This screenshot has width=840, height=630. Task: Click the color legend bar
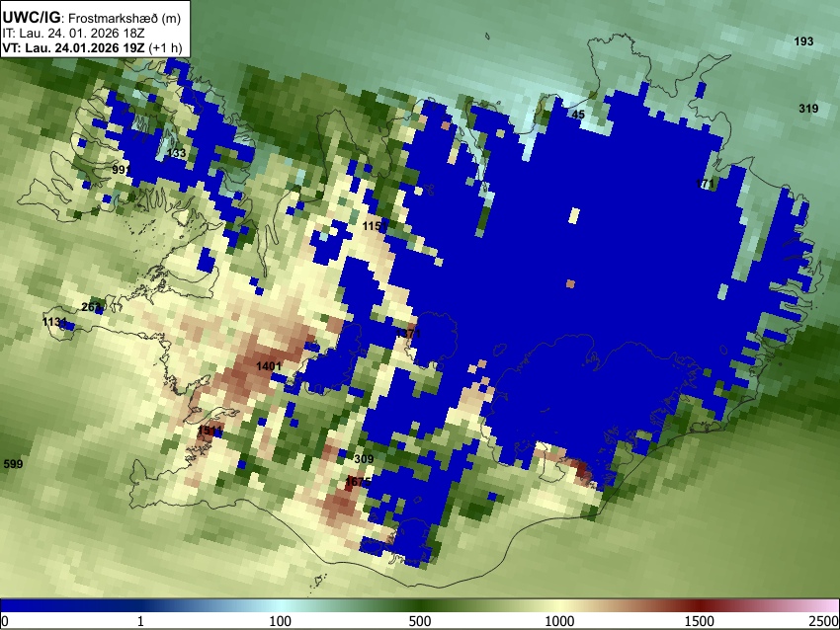[x=420, y=605]
